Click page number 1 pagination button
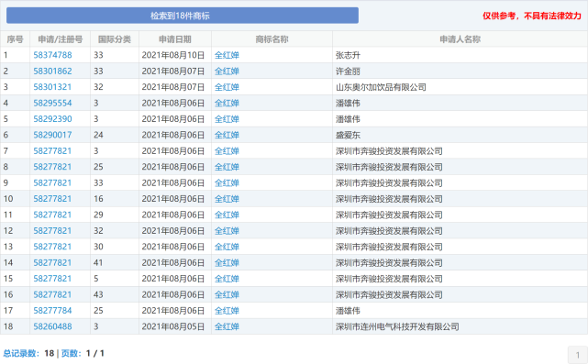Screen dimensions: 588x364 578,355
